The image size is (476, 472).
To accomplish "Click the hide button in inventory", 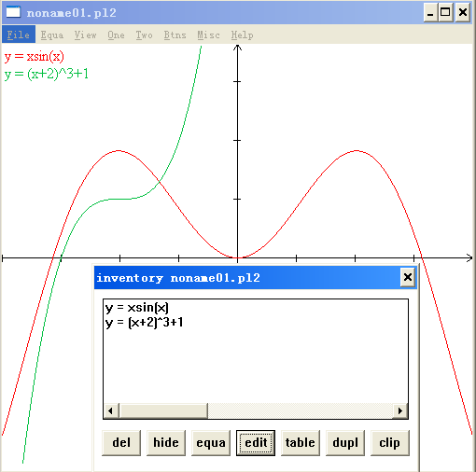I will tap(166, 443).
